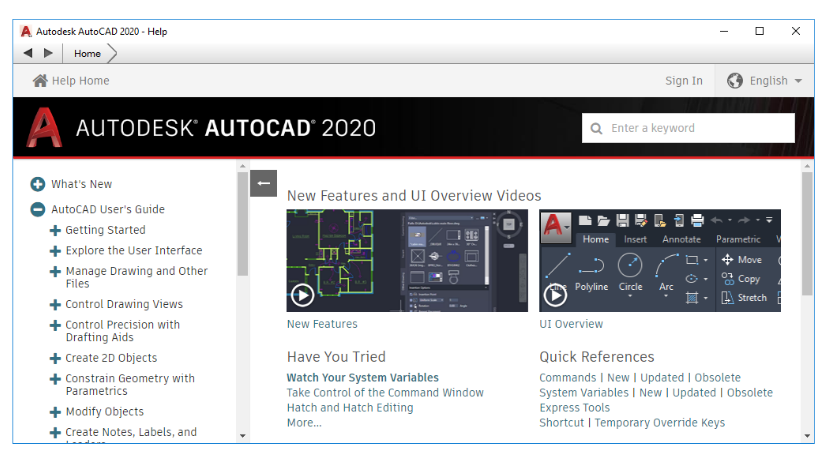Open Watch Your System Variables
Screen dimensions: 823x461
[363, 378]
